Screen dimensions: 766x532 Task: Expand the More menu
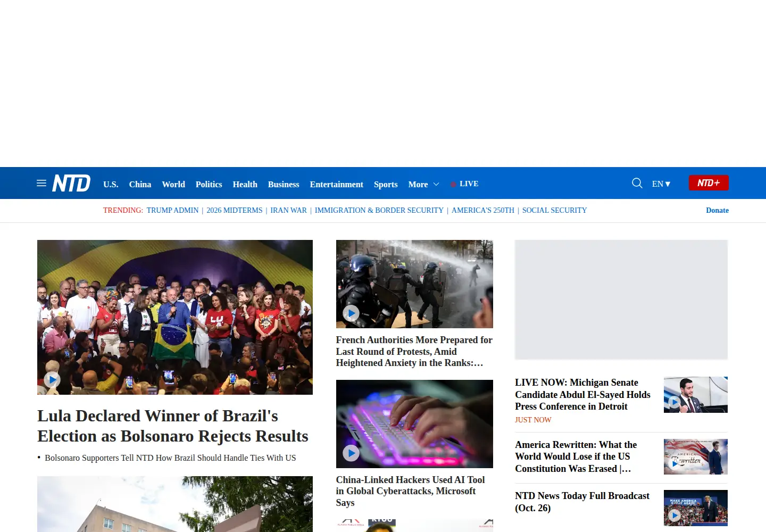423,184
